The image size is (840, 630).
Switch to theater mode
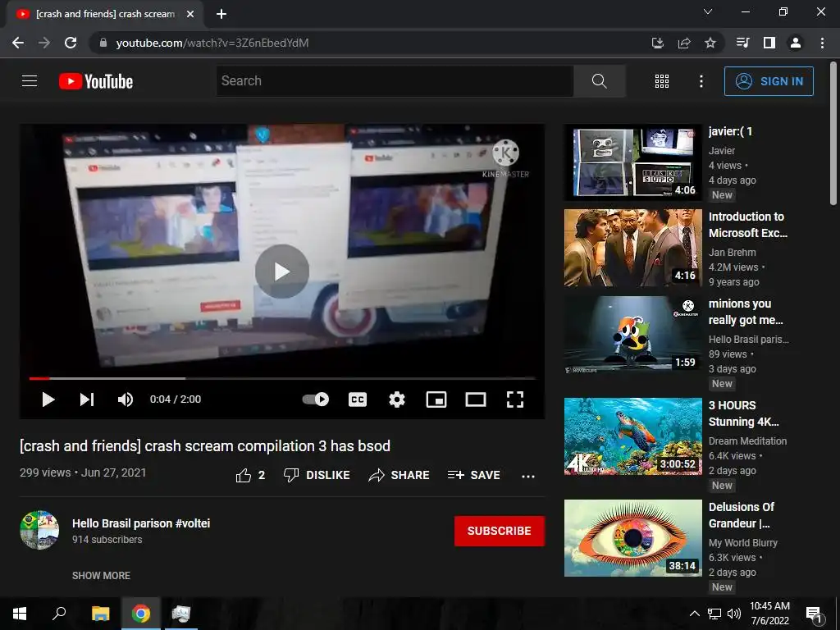(476, 399)
